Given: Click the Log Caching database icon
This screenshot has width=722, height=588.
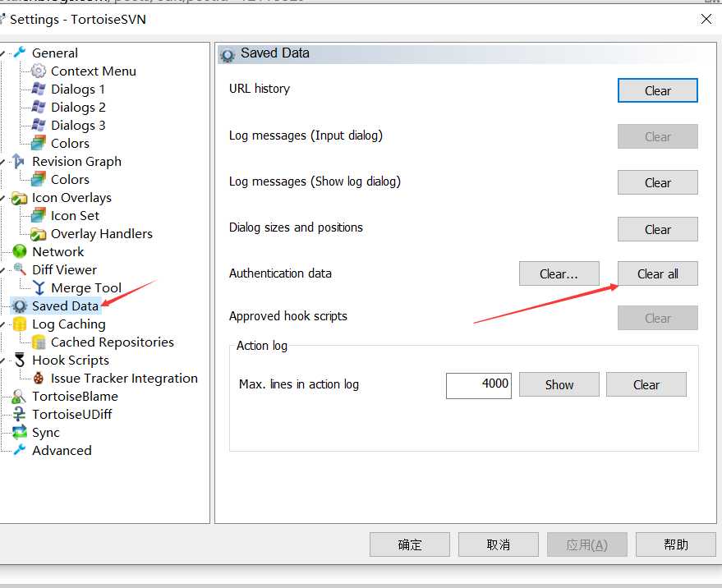Looking at the screenshot, I should [20, 324].
